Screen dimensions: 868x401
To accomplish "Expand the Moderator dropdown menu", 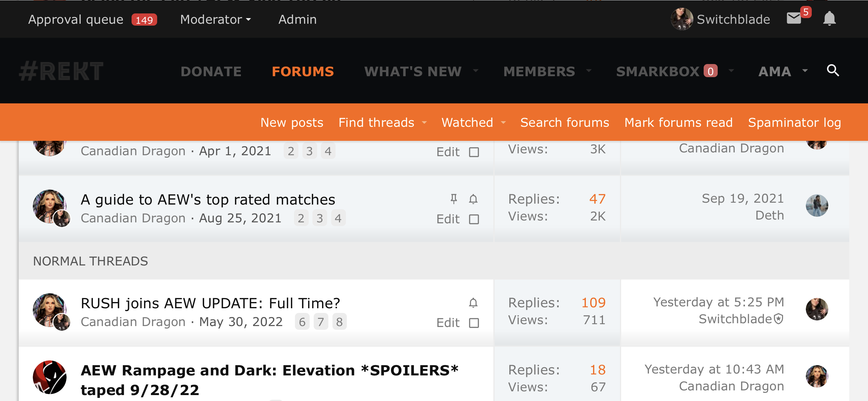I will tap(216, 20).
